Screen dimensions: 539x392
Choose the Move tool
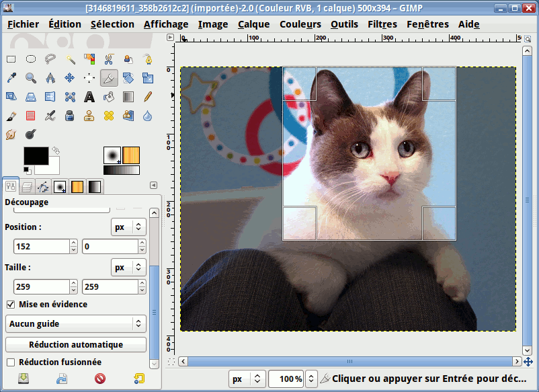tap(70, 78)
